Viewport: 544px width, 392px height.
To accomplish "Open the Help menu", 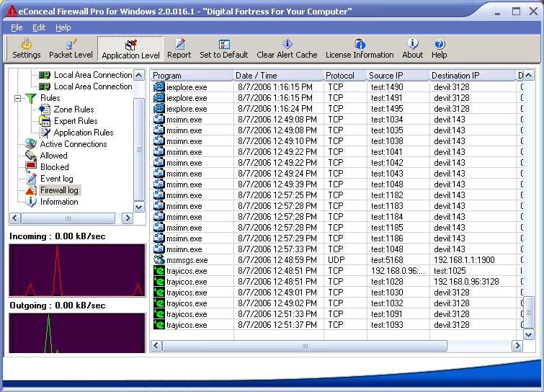I will coord(63,27).
